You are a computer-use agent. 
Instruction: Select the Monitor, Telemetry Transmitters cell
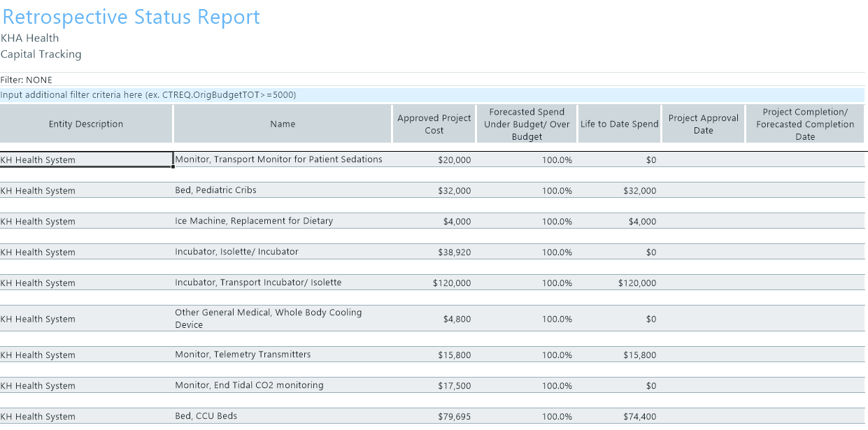[x=243, y=354]
